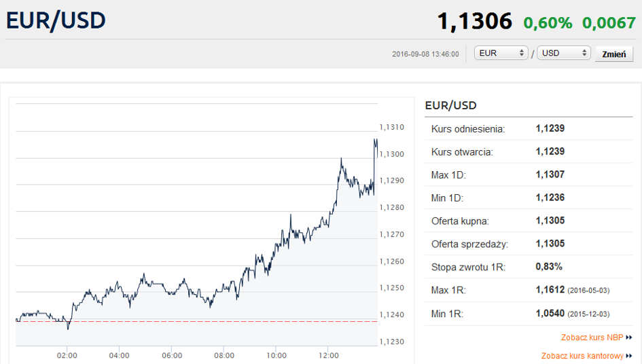
Task: Click the double arrow icon beside kurs kantorowy
Action: click(629, 356)
